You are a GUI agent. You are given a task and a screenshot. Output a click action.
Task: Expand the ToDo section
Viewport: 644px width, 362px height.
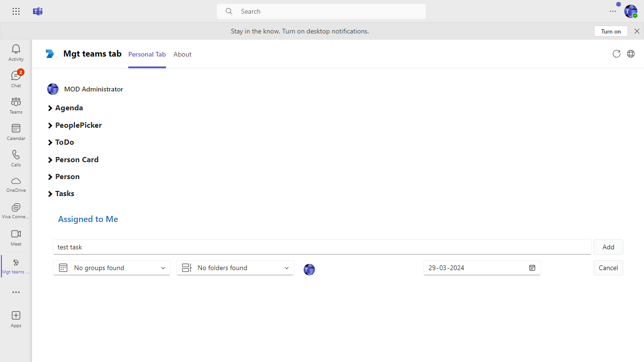61,142
